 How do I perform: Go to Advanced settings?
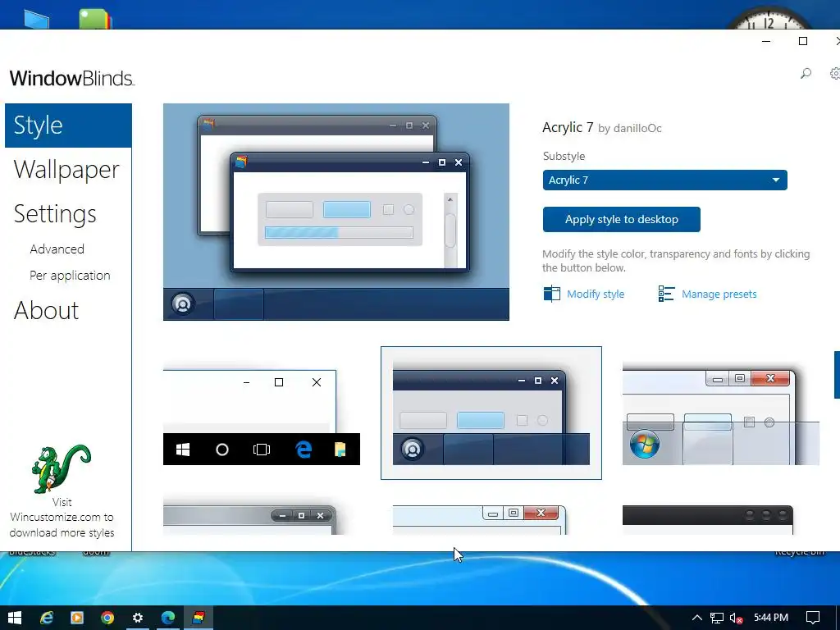click(57, 249)
